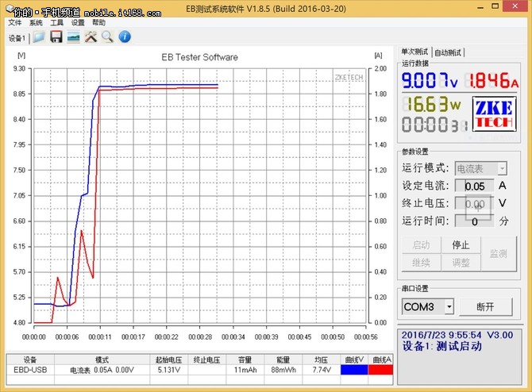
Task: Click the open folder toolbar icon
Action: [x=39, y=37]
